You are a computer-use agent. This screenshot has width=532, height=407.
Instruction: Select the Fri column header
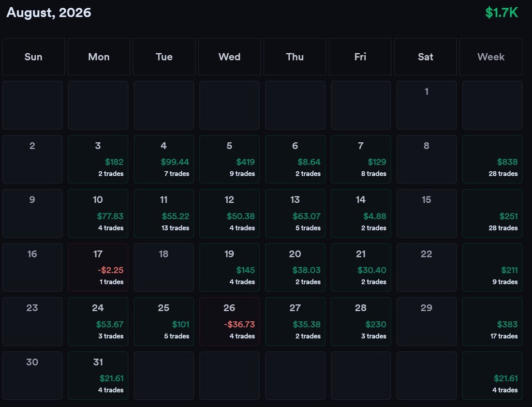point(360,57)
